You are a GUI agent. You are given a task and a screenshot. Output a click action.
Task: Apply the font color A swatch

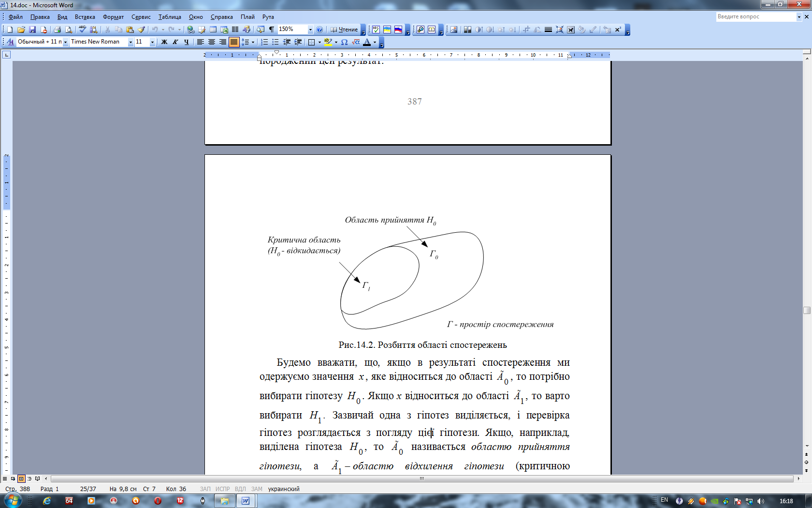point(367,42)
